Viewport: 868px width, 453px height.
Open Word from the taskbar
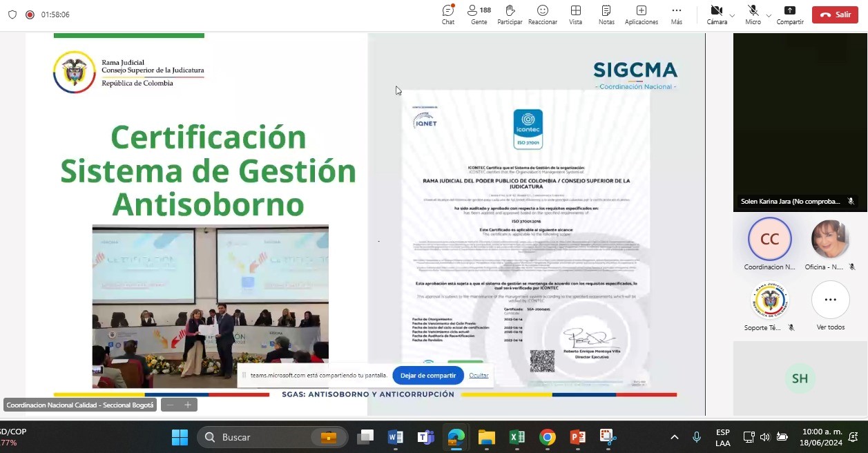pos(396,437)
